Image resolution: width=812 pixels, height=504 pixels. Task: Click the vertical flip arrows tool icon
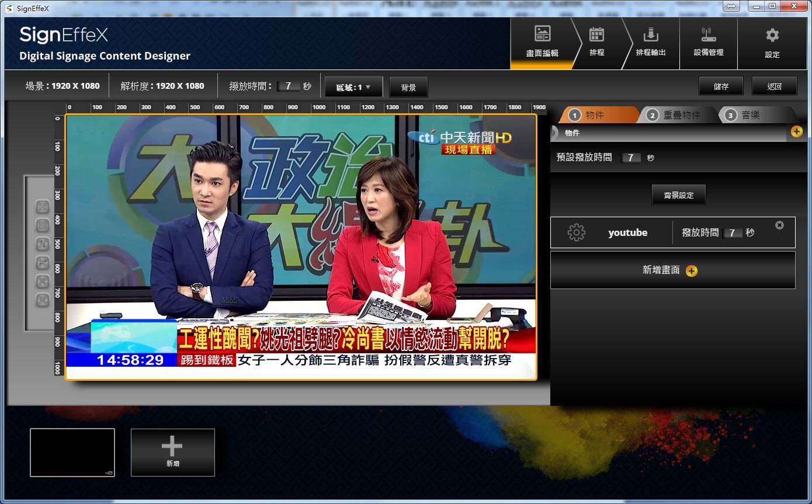coord(43,244)
